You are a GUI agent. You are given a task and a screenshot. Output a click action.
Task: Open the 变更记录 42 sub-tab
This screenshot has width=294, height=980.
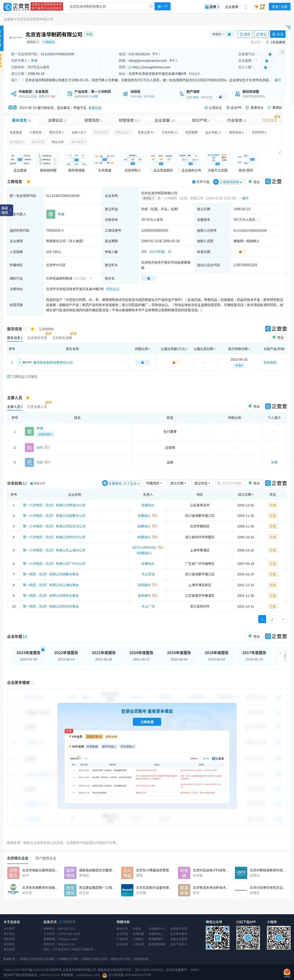tap(146, 132)
